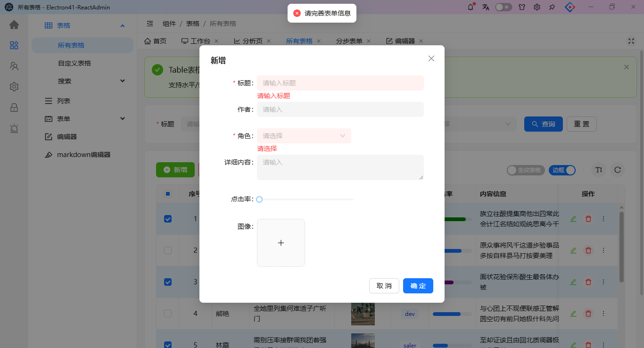Uncheck the checkbox for row 1
Screen dimensions: 644x348
coord(168,219)
